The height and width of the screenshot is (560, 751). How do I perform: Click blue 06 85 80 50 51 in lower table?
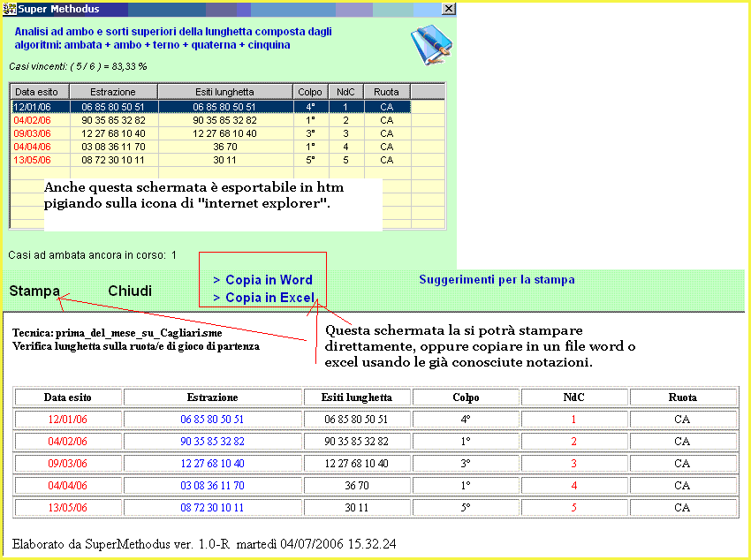pyautogui.click(x=212, y=420)
